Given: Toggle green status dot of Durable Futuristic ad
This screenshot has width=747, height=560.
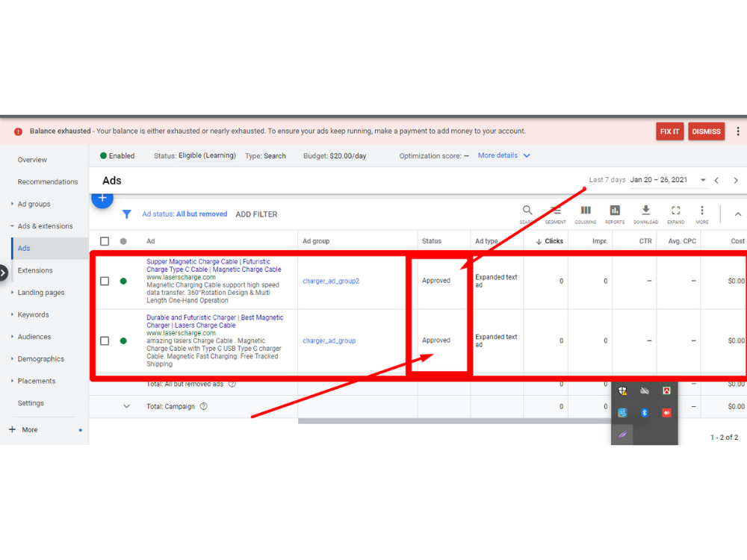Looking at the screenshot, I should (x=123, y=341).
